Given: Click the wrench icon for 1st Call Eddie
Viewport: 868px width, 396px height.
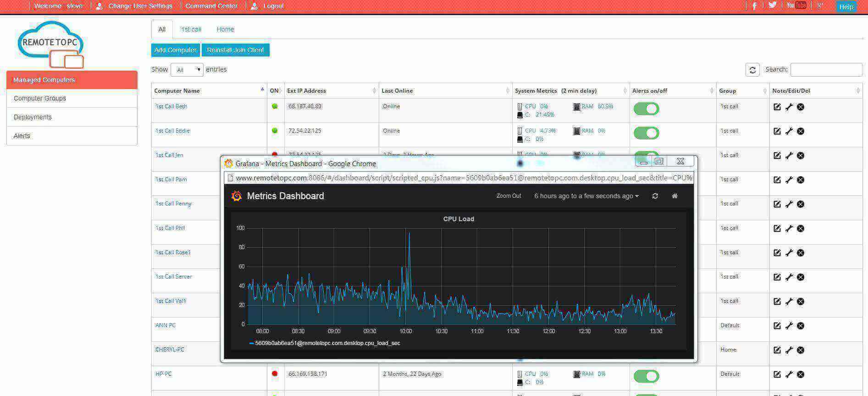Looking at the screenshot, I should pyautogui.click(x=789, y=131).
